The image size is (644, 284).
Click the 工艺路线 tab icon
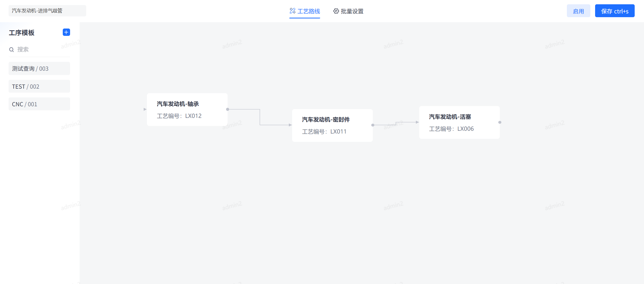coord(292,11)
